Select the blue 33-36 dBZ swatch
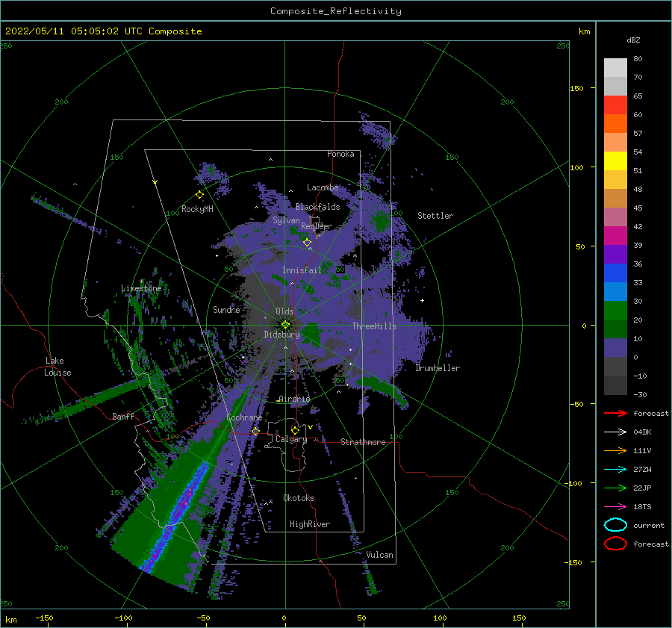This screenshot has height=628, width=672. (615, 273)
